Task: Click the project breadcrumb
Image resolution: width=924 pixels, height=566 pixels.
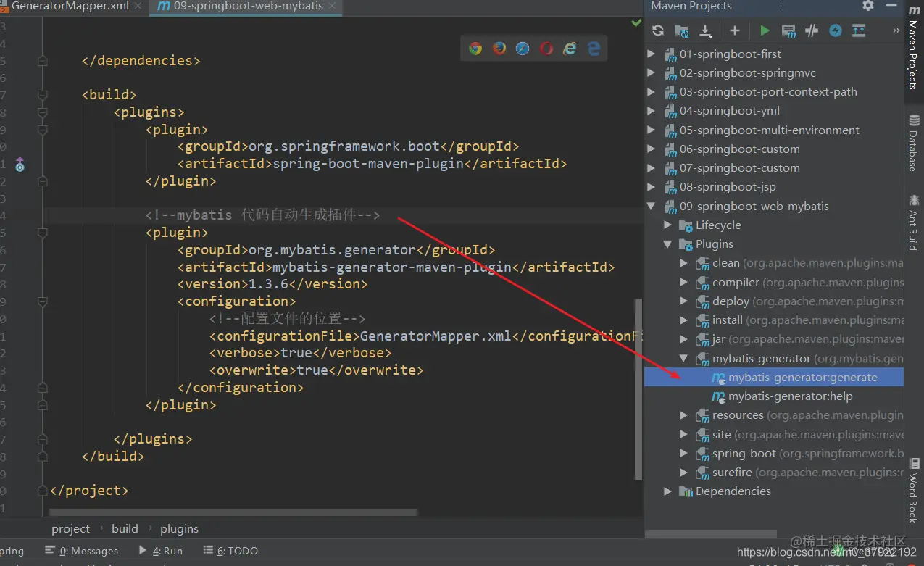Action: (70, 529)
